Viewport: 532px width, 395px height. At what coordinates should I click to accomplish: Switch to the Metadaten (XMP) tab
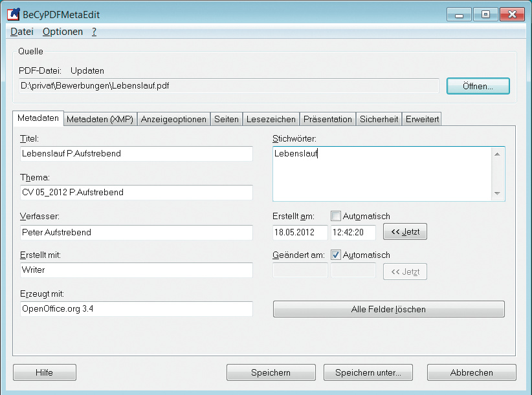(x=100, y=119)
